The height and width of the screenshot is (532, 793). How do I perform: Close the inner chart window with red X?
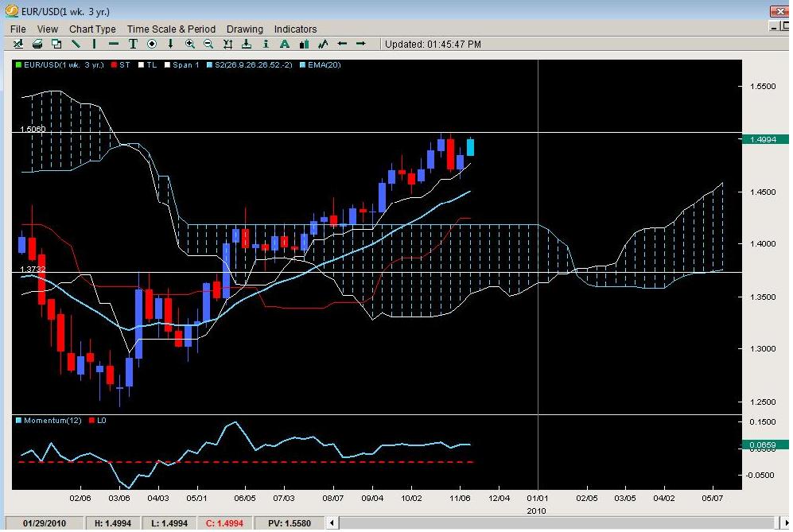[x=779, y=11]
